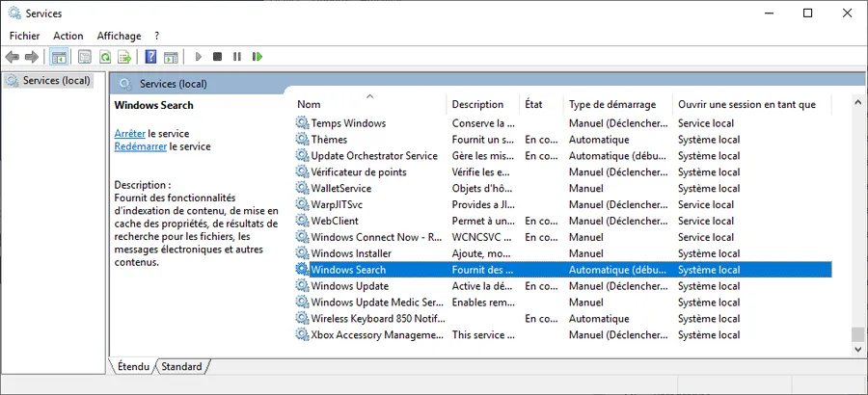Open the Help toolbar icon
Screen dimensions: 868x395
(150, 57)
